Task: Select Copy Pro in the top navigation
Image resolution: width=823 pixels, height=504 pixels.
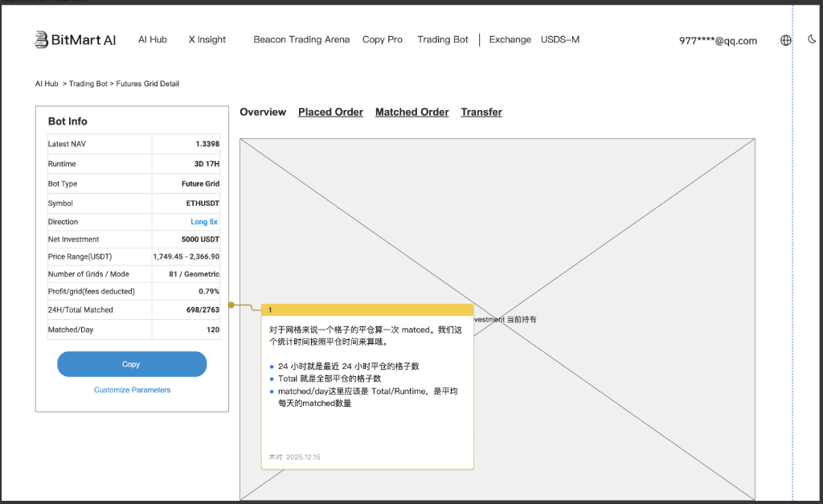Action: [383, 39]
